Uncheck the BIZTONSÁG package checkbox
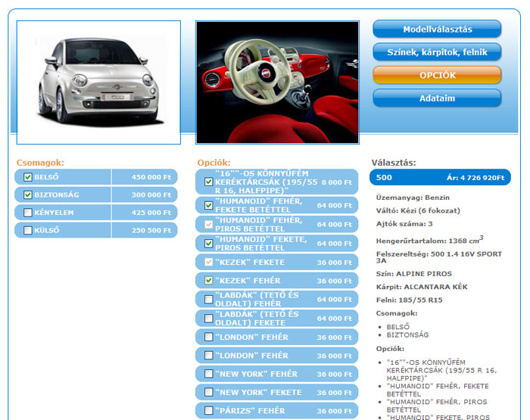Viewport: 530px width, 420px height. tap(28, 194)
